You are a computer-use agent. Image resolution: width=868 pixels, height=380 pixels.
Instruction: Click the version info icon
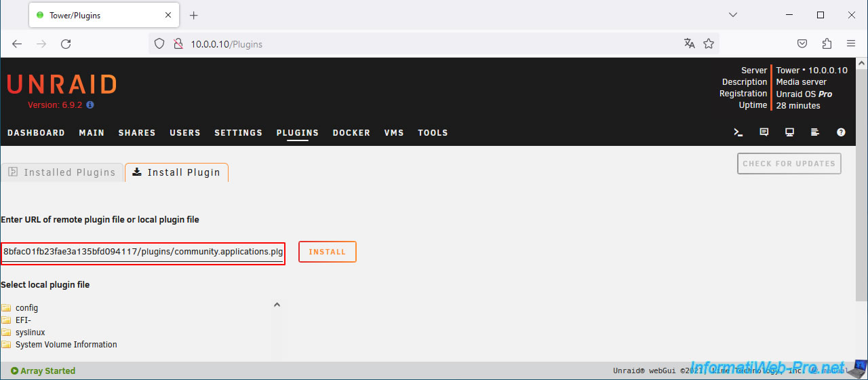click(x=90, y=105)
